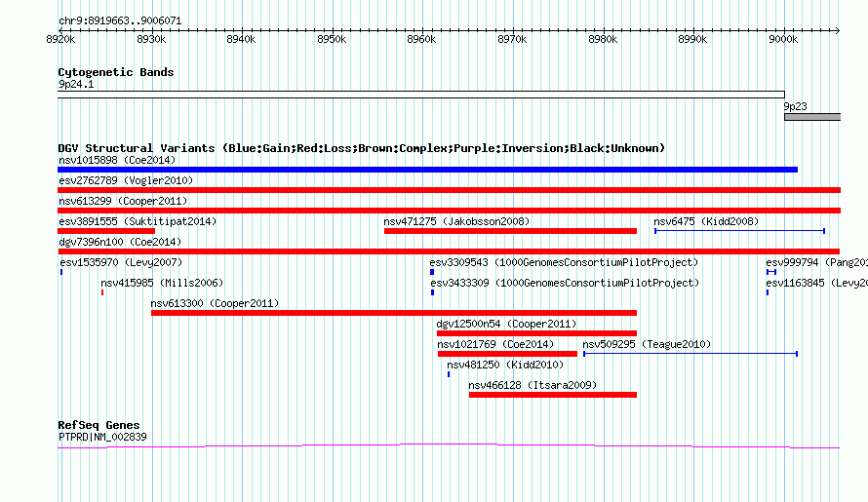The width and height of the screenshot is (868, 502).
Task: Open variant esv3891555 (Suktitipat2014)
Action: point(138,221)
